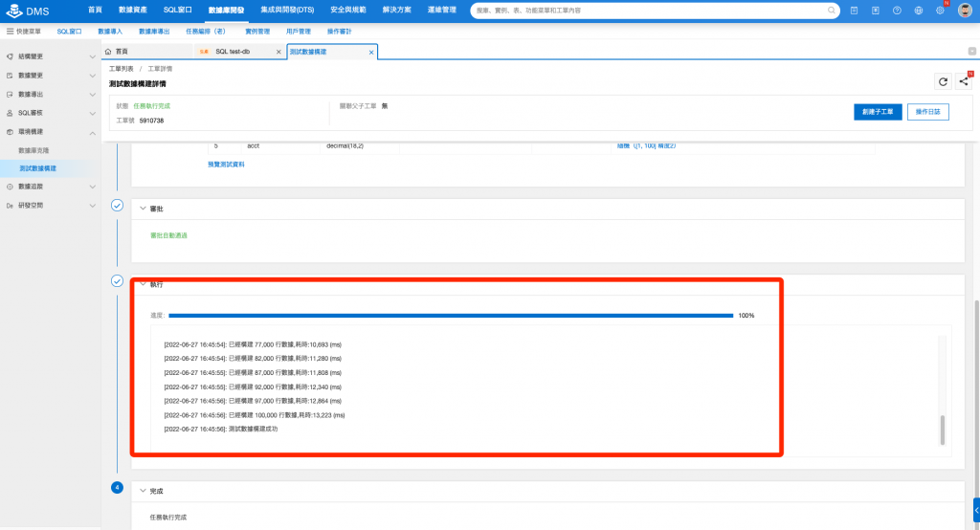
Task: Expand the 數據追蹤 sidebar chevron
Action: [93, 187]
